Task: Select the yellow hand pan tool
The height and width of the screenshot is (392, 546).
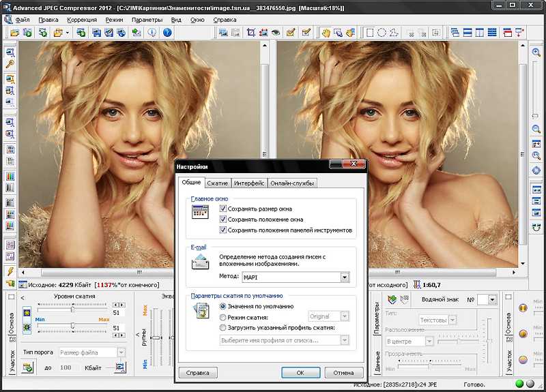Action: [x=326, y=33]
